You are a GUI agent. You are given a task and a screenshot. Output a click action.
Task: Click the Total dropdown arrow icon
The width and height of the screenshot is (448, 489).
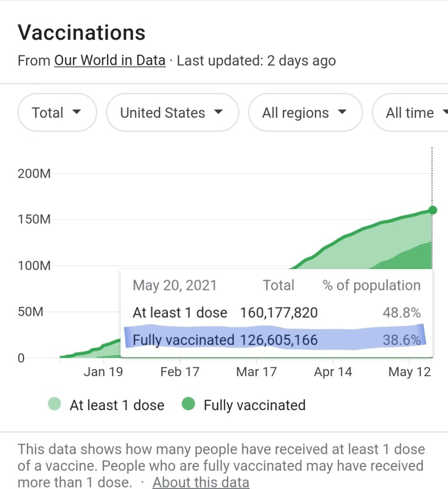(x=76, y=113)
